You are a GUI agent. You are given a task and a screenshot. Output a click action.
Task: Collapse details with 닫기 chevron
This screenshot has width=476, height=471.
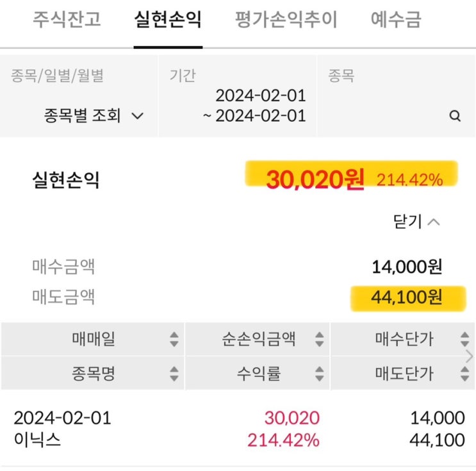coord(416,222)
